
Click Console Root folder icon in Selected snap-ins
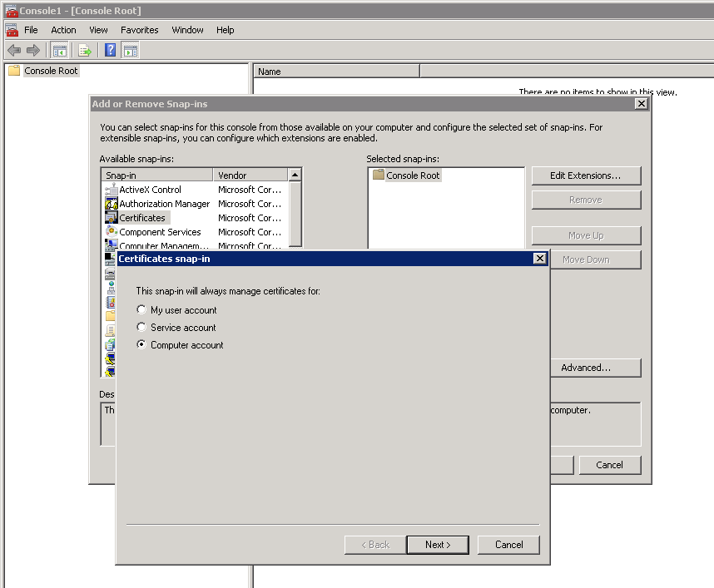tap(379, 175)
